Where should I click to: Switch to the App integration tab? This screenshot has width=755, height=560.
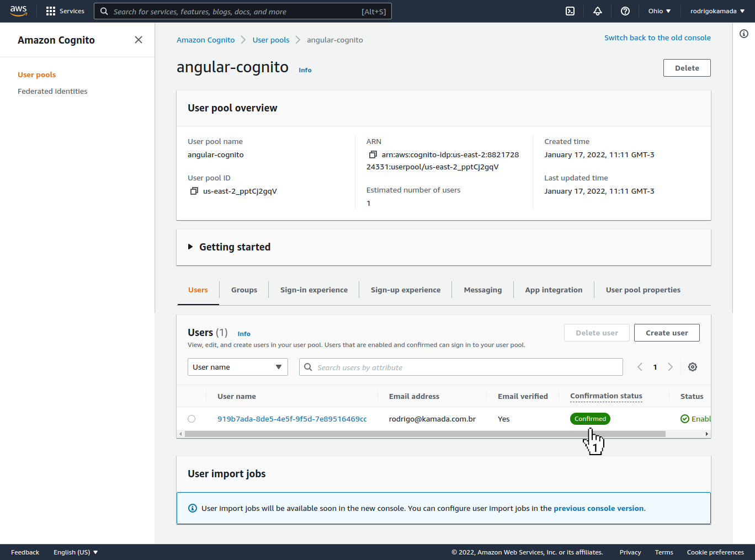click(x=554, y=290)
